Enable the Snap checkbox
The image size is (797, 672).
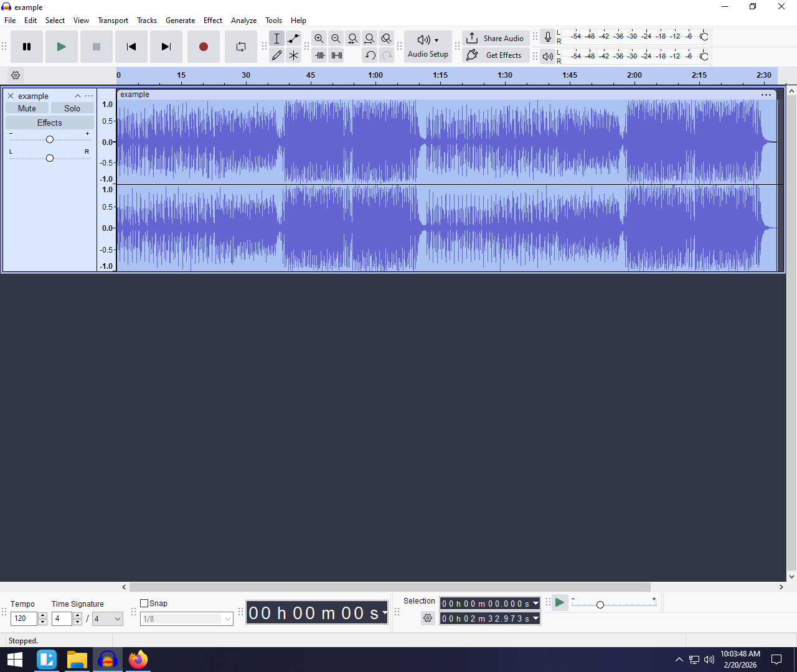(144, 603)
